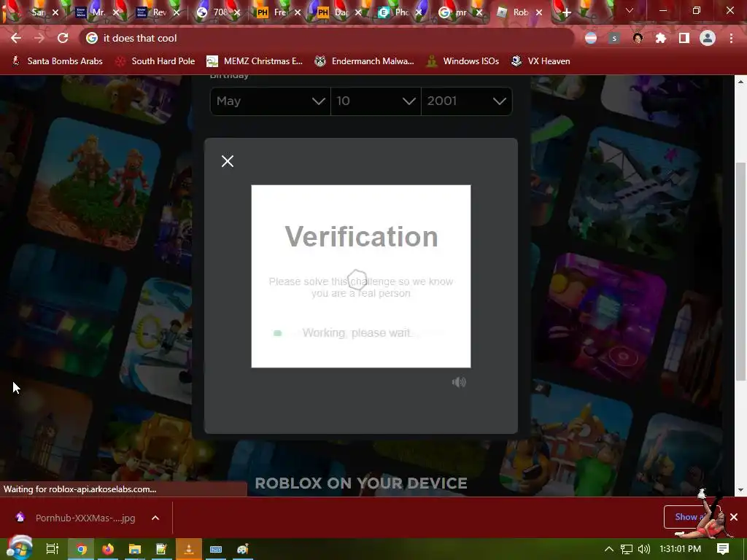747x560 pixels.
Task: Click the scrollbar up arrow
Action: (741, 82)
